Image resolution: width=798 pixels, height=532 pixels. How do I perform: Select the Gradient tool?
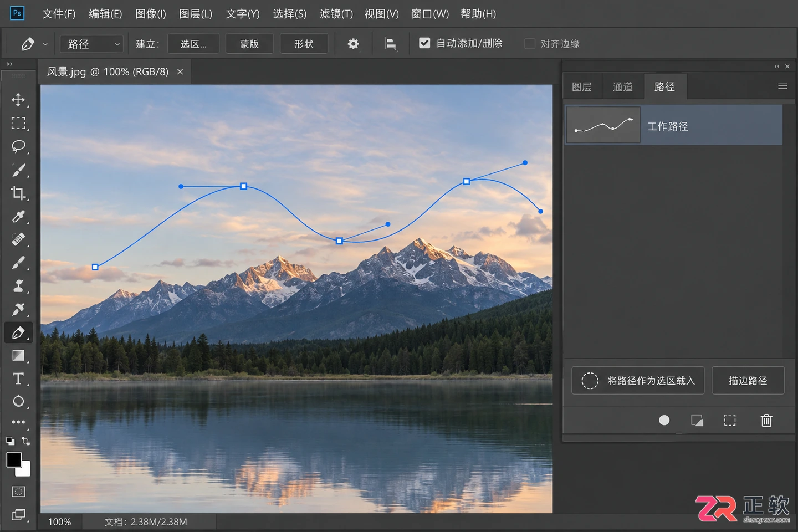click(18, 355)
